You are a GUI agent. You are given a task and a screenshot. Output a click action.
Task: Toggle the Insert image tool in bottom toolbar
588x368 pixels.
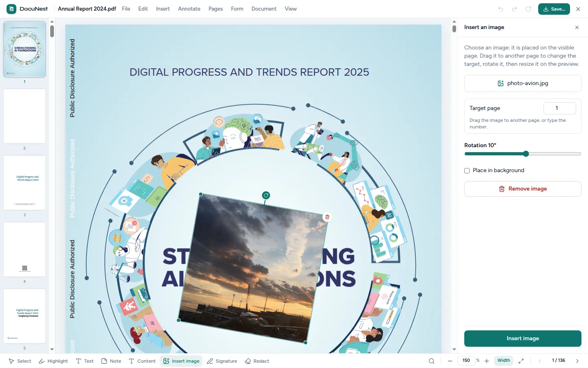click(181, 361)
